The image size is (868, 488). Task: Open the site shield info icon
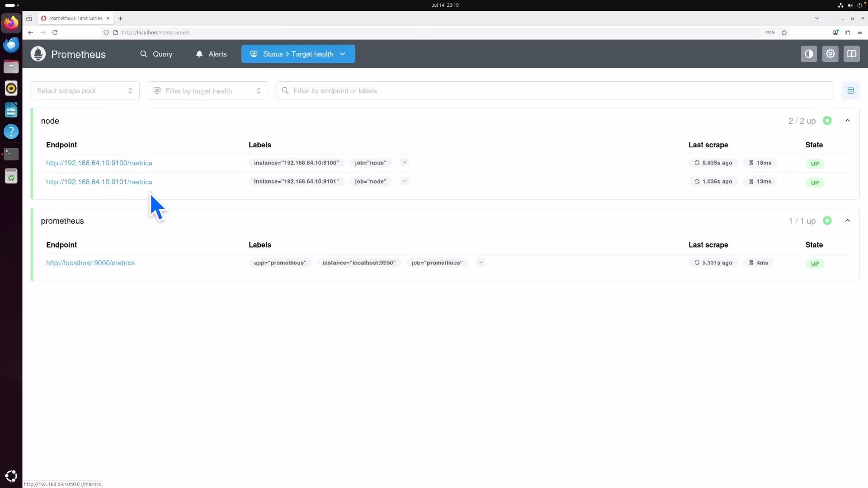pyautogui.click(x=106, y=33)
